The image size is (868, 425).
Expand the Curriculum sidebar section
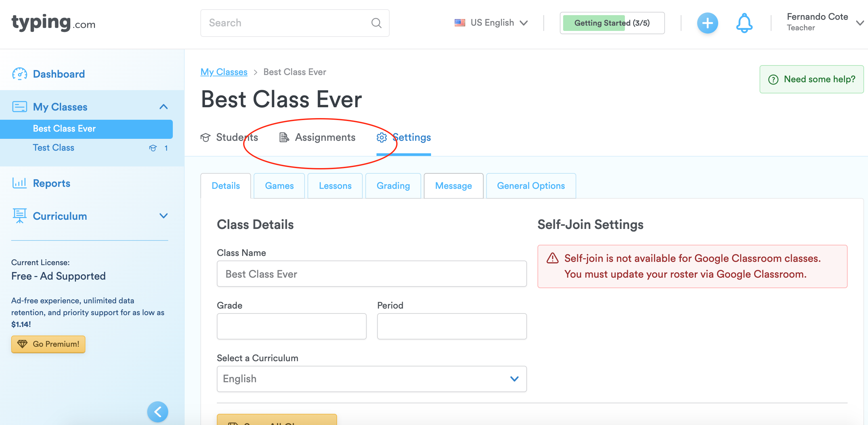click(x=164, y=216)
